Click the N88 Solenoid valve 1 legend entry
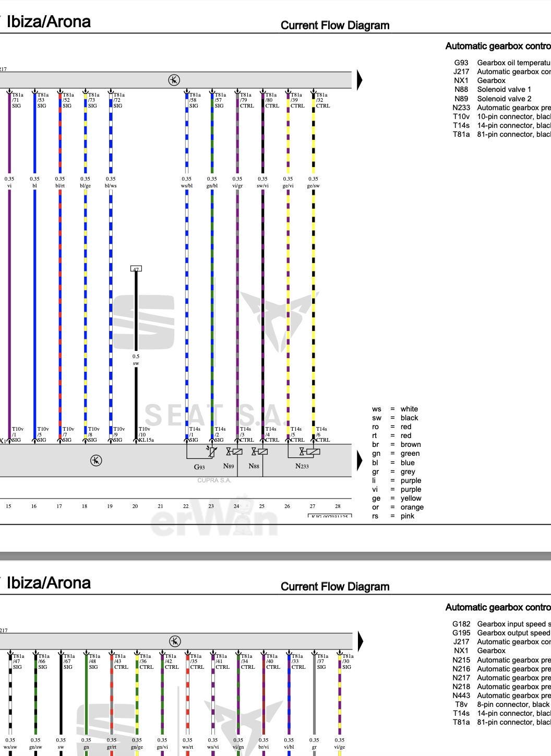The width and height of the screenshot is (551, 756). click(492, 89)
